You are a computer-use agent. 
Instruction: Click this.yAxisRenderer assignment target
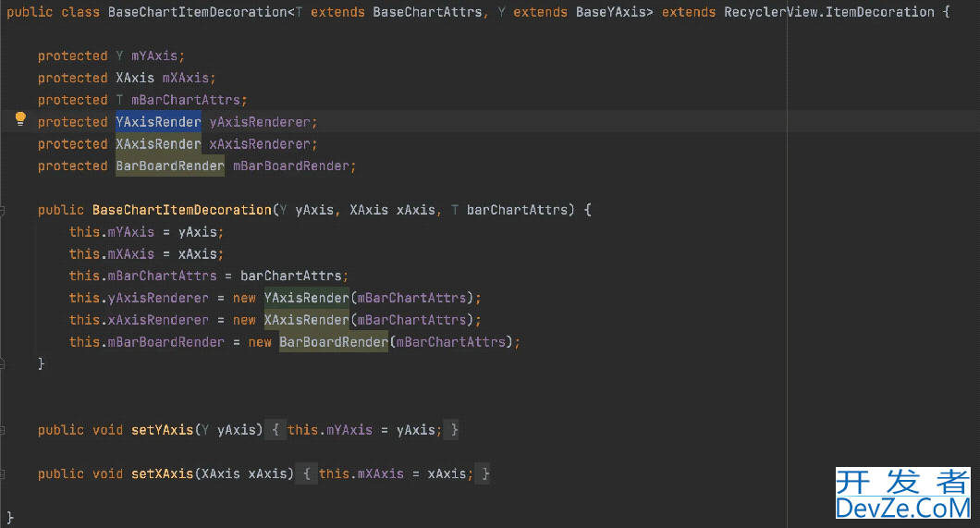coord(139,298)
